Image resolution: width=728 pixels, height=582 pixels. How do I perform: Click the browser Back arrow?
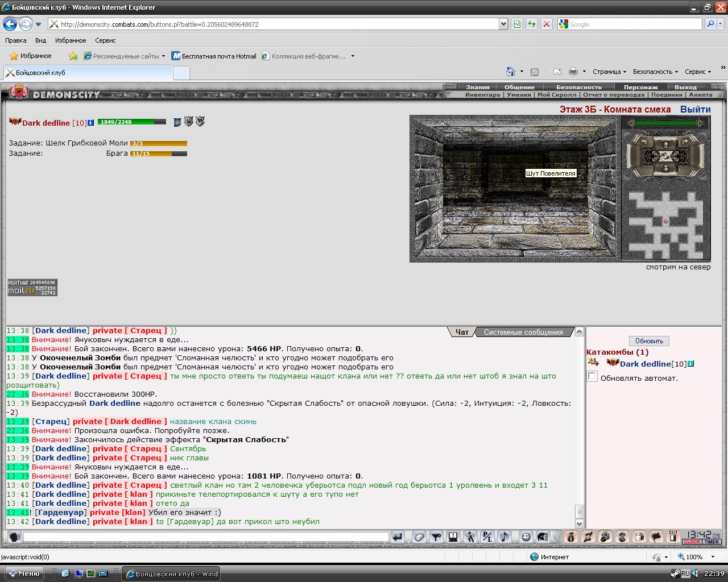10,24
